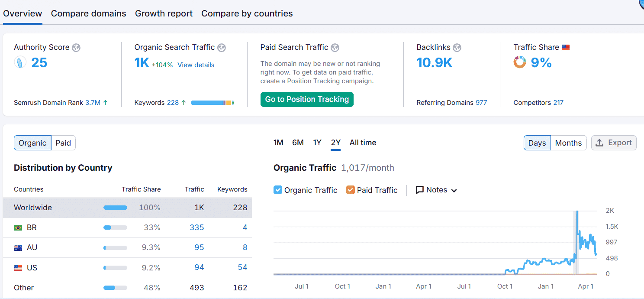644x299 pixels.
Task: Click Competitors 217 link
Action: [558, 103]
